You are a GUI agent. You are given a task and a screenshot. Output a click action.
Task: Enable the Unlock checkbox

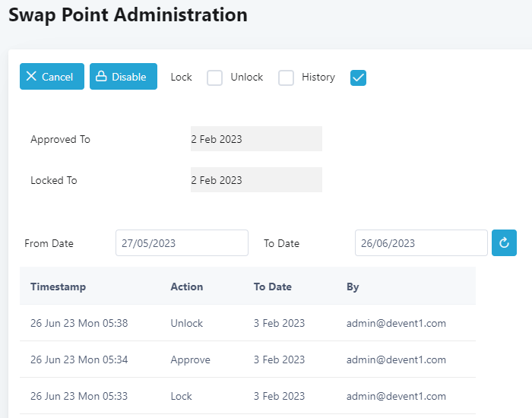point(286,78)
